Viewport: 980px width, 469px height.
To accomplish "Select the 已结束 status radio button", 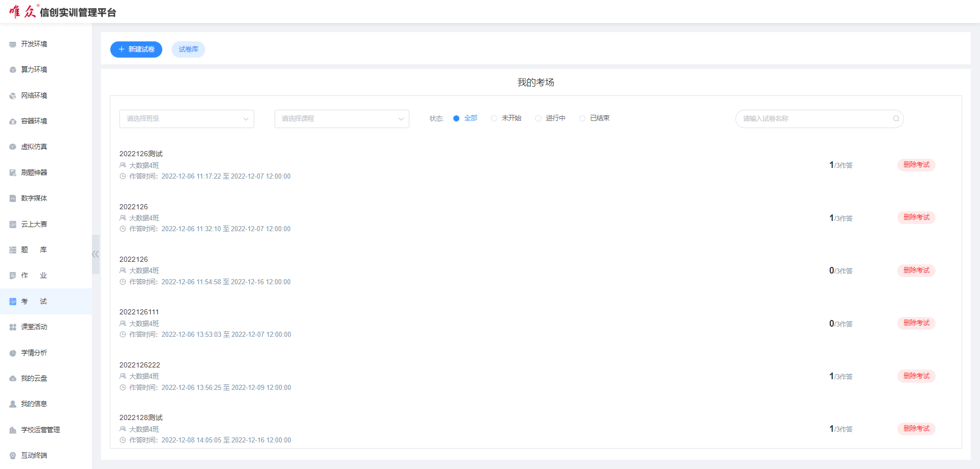I will (x=582, y=118).
